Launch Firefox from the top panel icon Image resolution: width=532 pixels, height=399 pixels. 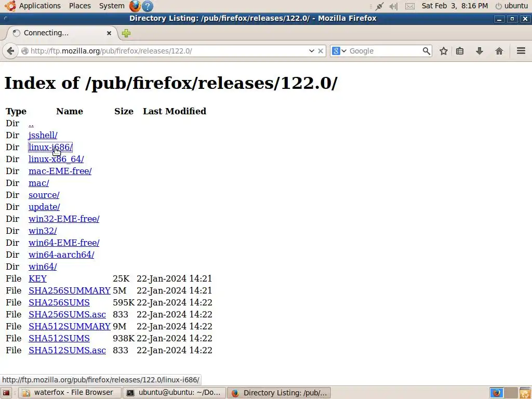click(135, 6)
